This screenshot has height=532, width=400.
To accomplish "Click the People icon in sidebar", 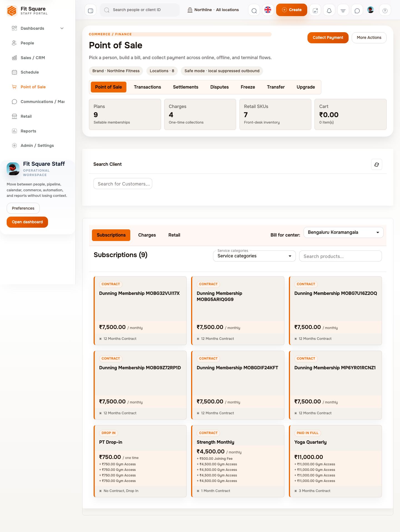I will click(x=14, y=43).
